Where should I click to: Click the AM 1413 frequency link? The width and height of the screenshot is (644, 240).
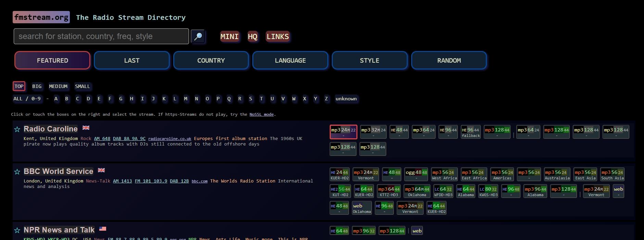(122, 181)
